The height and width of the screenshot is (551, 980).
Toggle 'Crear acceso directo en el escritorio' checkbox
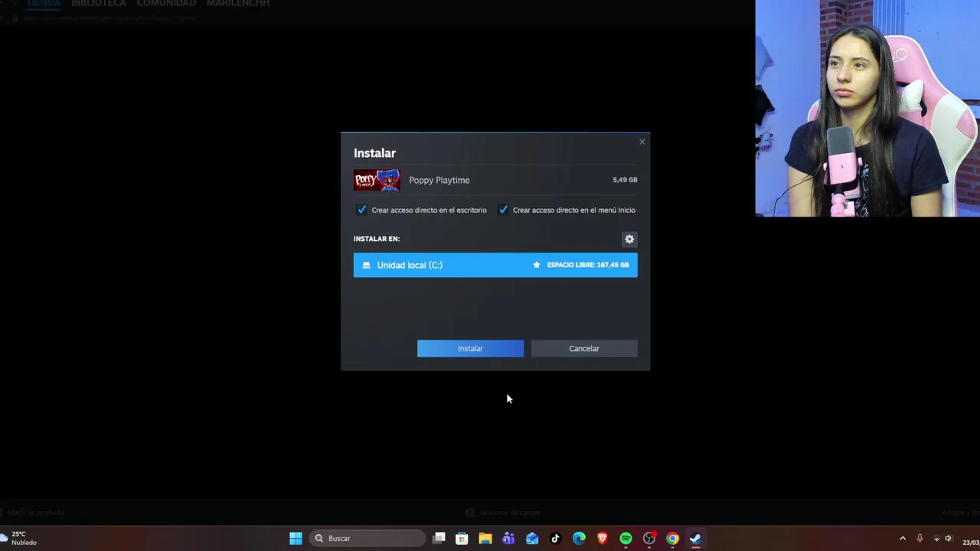pyautogui.click(x=361, y=210)
